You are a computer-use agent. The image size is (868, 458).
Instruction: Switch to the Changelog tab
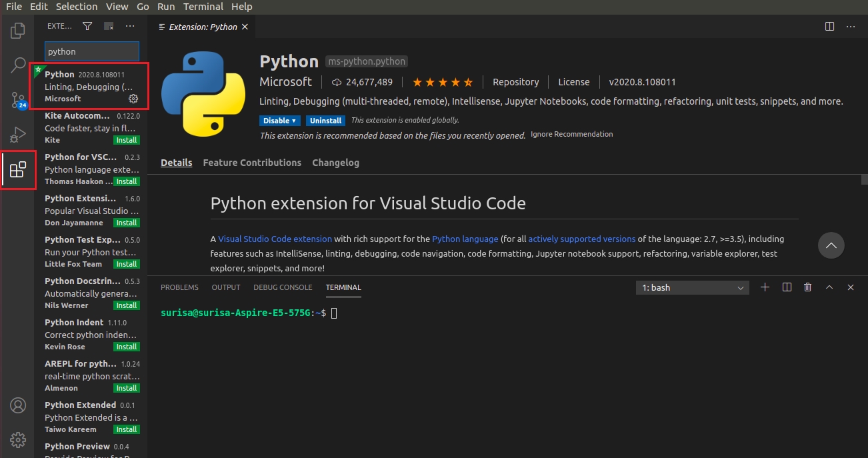(335, 163)
